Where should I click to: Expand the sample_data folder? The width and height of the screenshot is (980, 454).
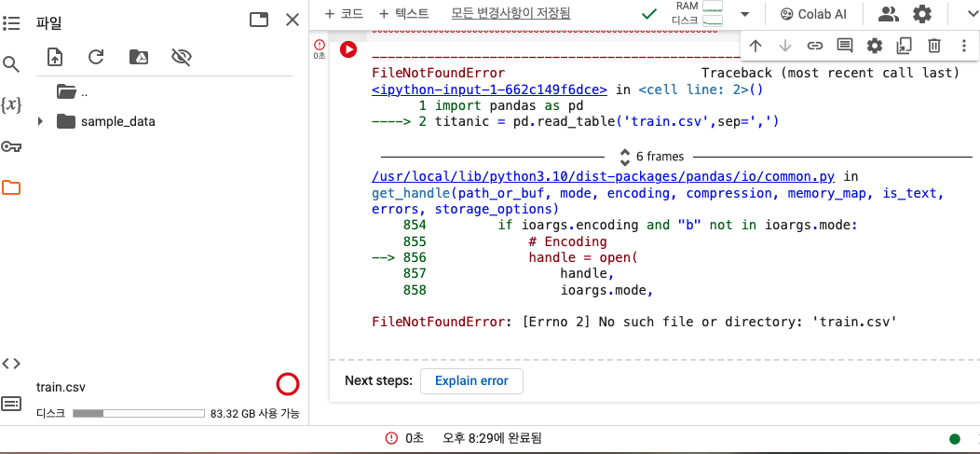41,121
